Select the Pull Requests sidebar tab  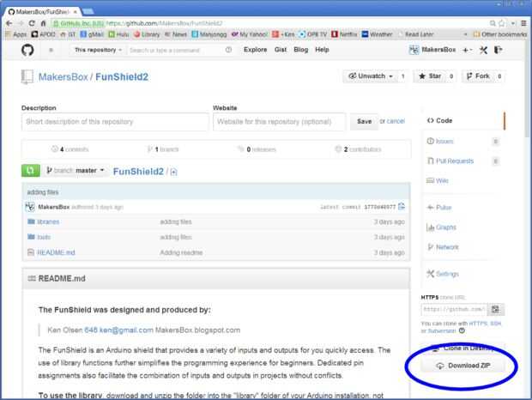click(x=463, y=161)
